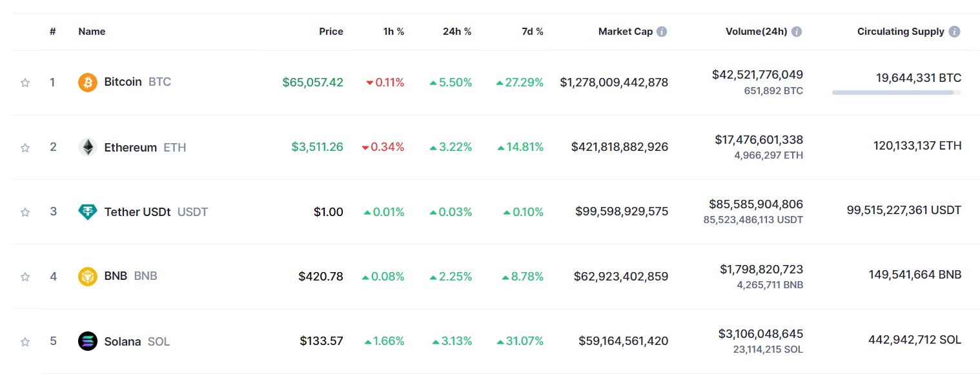Sort by the Name column header
Screen dimensions: 980x374
[92, 32]
